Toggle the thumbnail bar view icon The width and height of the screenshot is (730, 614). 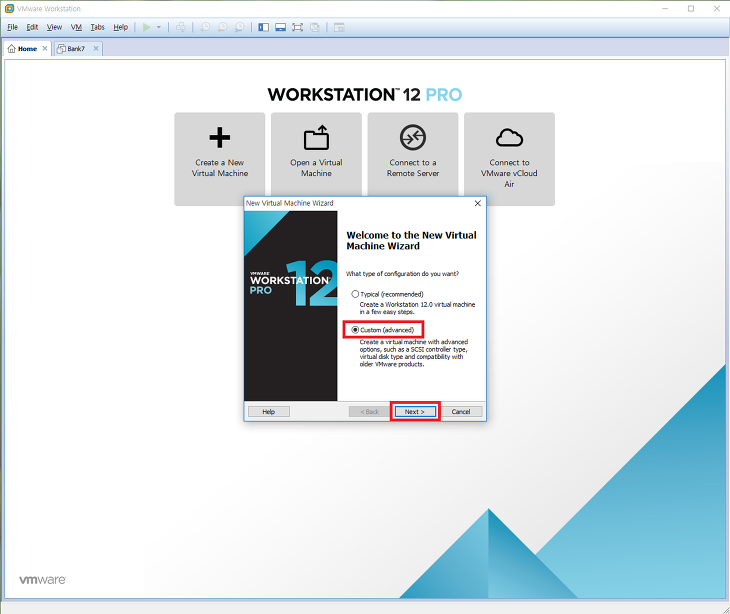coord(280,27)
